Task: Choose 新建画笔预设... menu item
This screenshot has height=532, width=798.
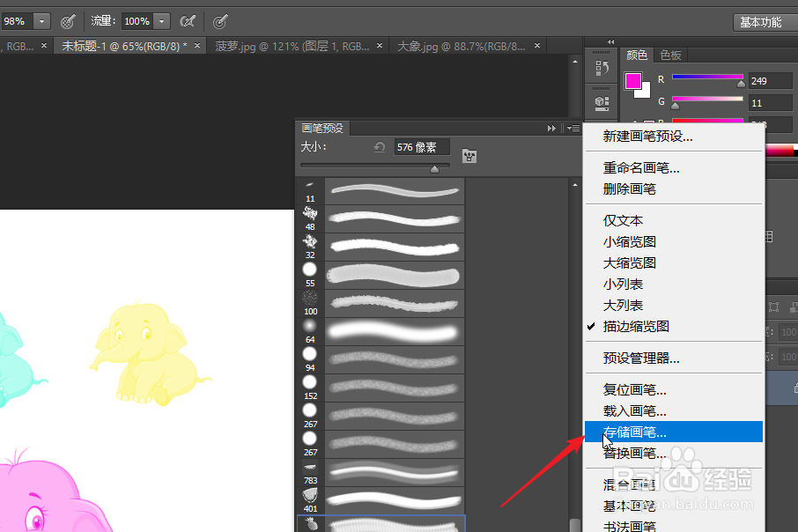Action: (x=673, y=137)
